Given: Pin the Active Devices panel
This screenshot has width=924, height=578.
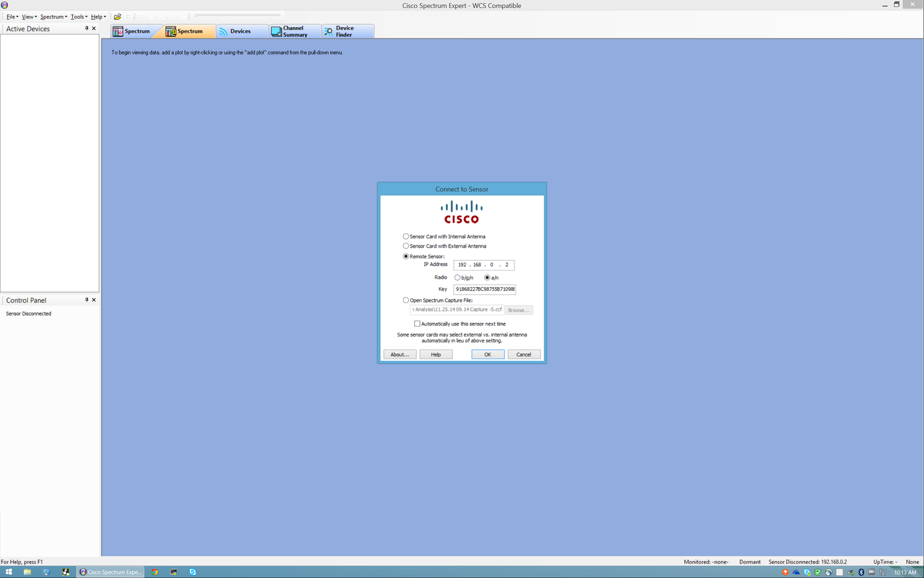Looking at the screenshot, I should (86, 28).
